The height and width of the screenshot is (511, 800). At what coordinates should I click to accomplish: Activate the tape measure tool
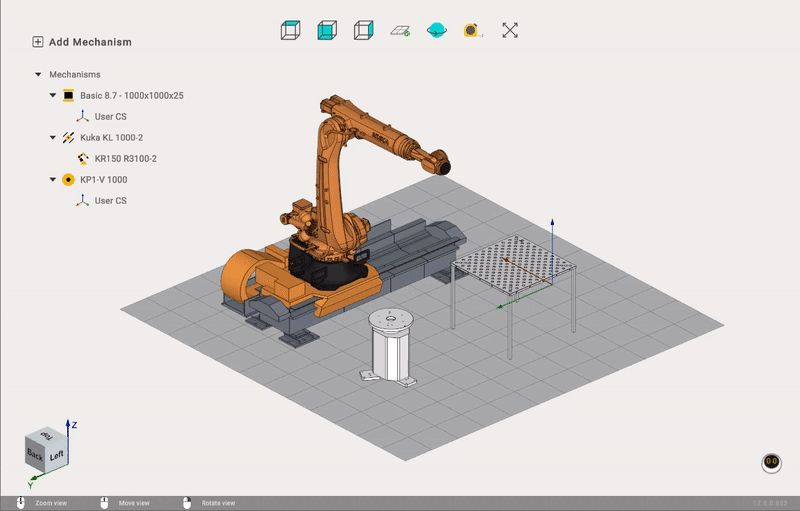(x=473, y=31)
